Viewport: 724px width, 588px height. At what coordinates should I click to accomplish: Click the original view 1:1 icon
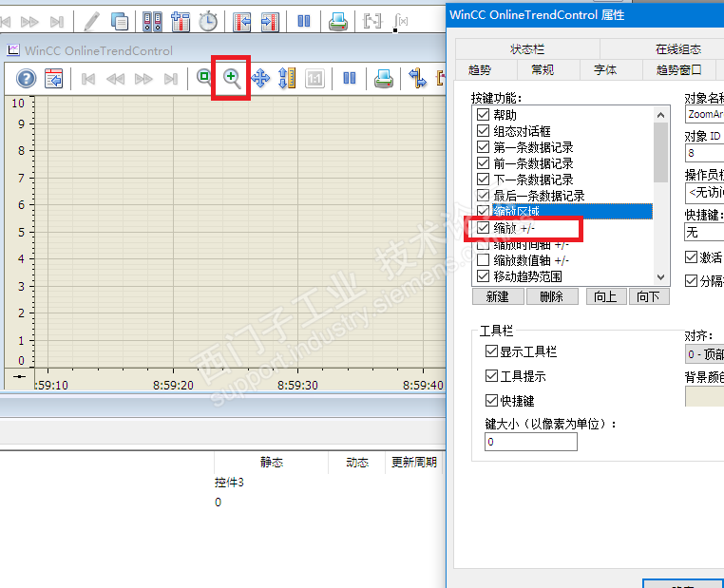point(314,79)
